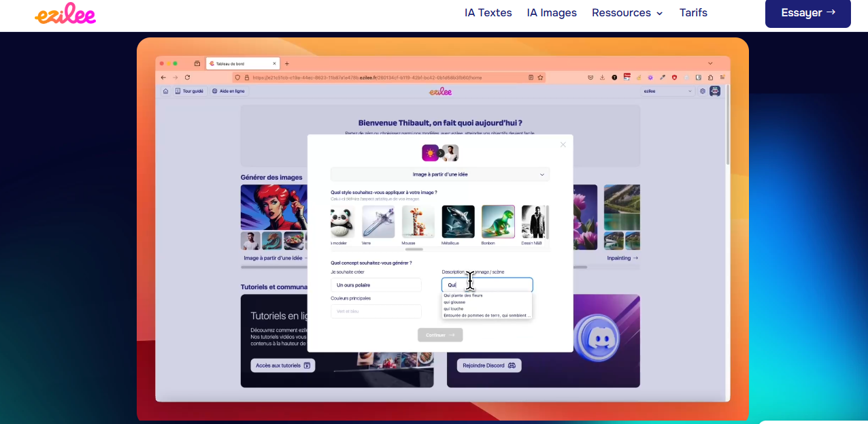Open Aide en ligne help

pos(228,91)
